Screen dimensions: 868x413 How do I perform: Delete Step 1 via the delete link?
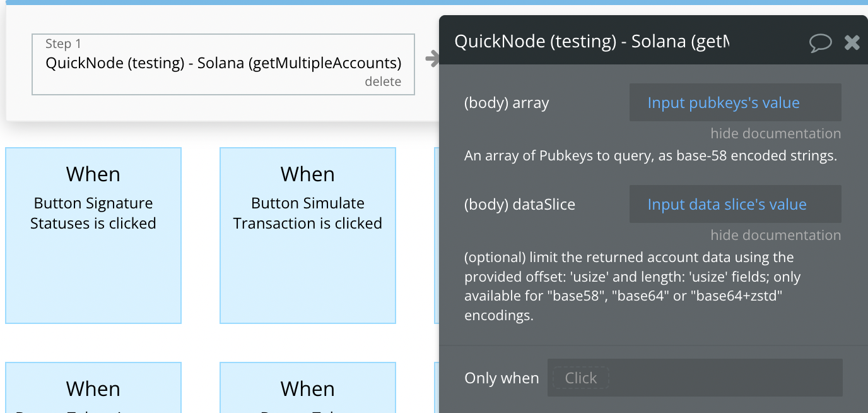[x=383, y=81]
